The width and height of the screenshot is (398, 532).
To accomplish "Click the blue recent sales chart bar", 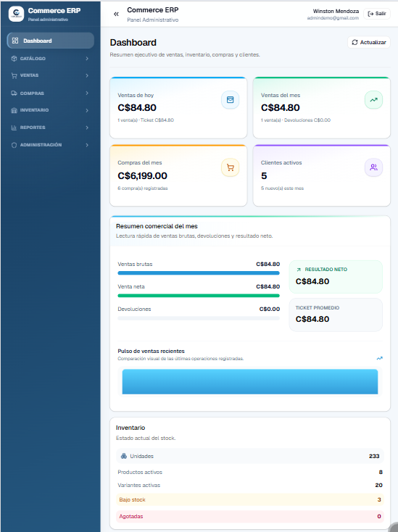I will tap(249, 382).
